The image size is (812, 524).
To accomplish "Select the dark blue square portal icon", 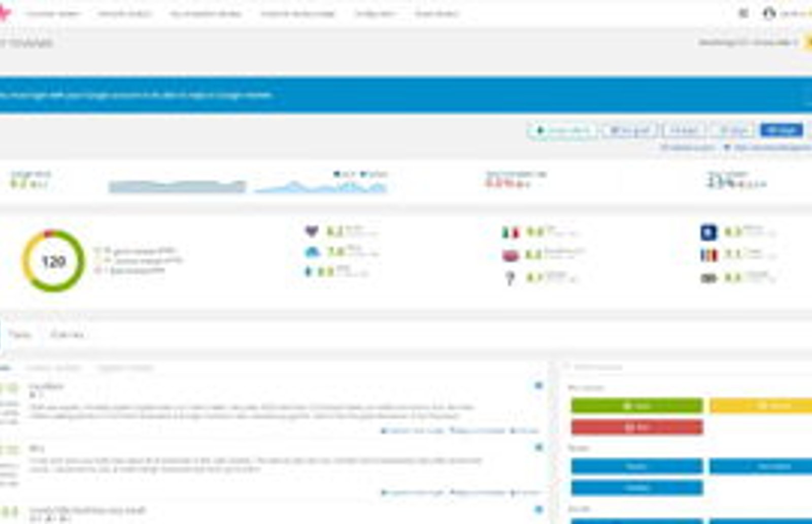I will [708, 233].
